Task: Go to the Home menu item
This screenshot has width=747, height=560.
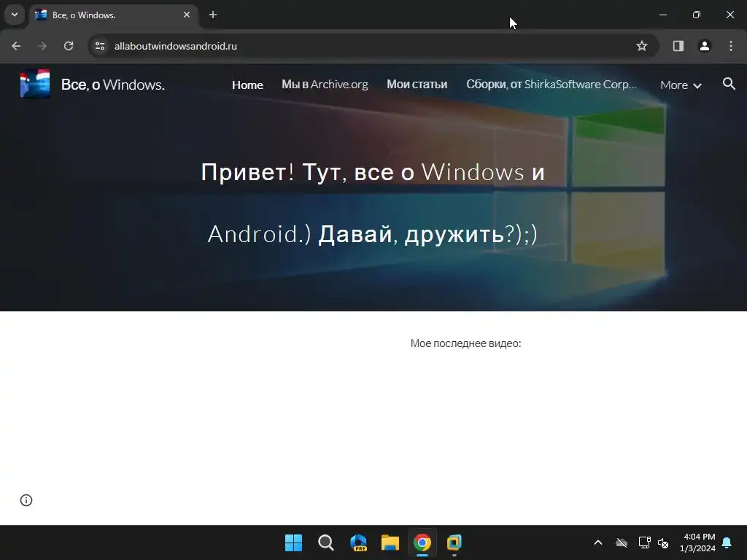Action: pos(247,85)
